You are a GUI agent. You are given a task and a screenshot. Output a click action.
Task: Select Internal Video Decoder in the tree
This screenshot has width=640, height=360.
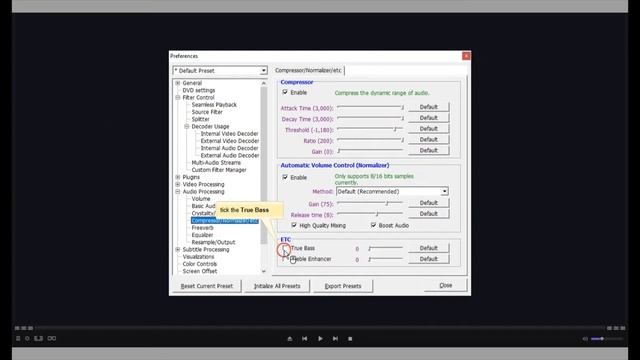tap(229, 134)
